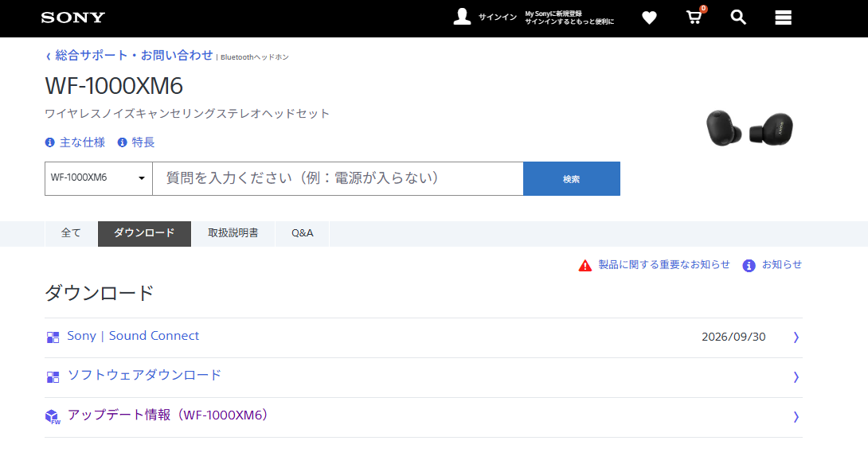Click the Bluetoothヘッドホン breadcrumb text
This screenshot has width=868, height=464.
pos(255,57)
